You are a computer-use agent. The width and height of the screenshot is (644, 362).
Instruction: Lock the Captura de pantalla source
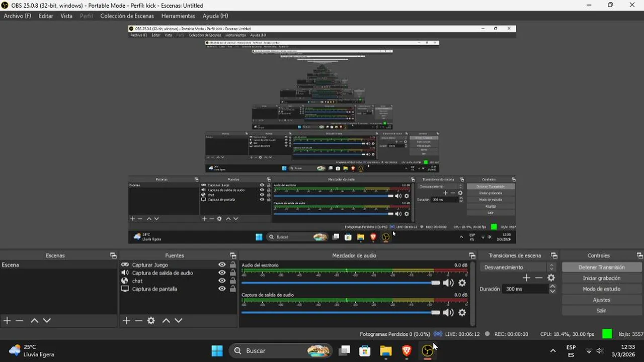coord(232,289)
